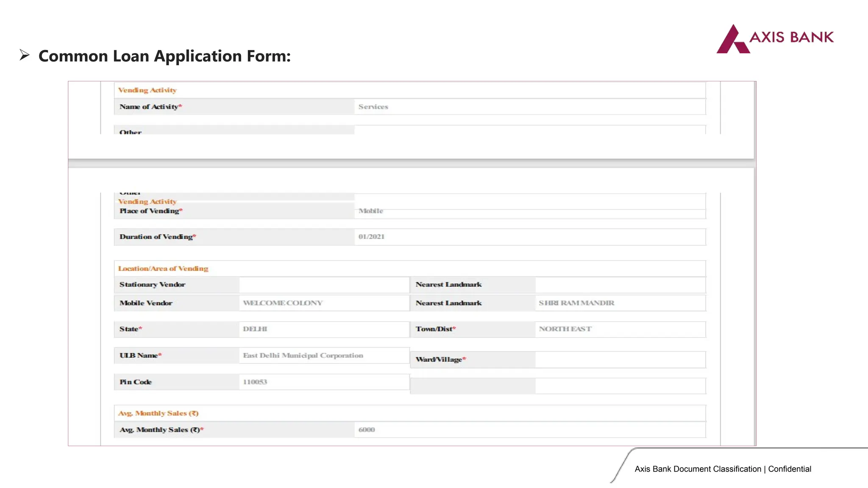Click the Nearest Landmark field showing SHRI RAM MANDIR
The height and width of the screenshot is (488, 868).
pos(620,303)
